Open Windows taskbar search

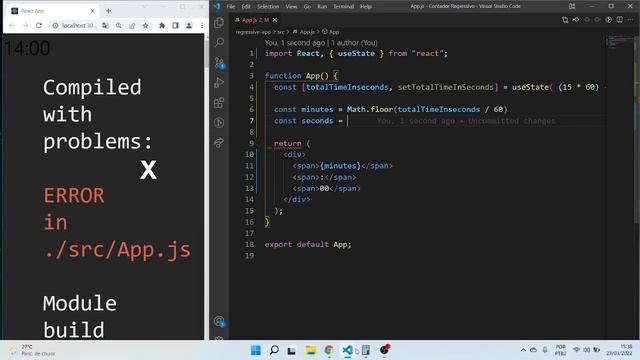(274, 350)
